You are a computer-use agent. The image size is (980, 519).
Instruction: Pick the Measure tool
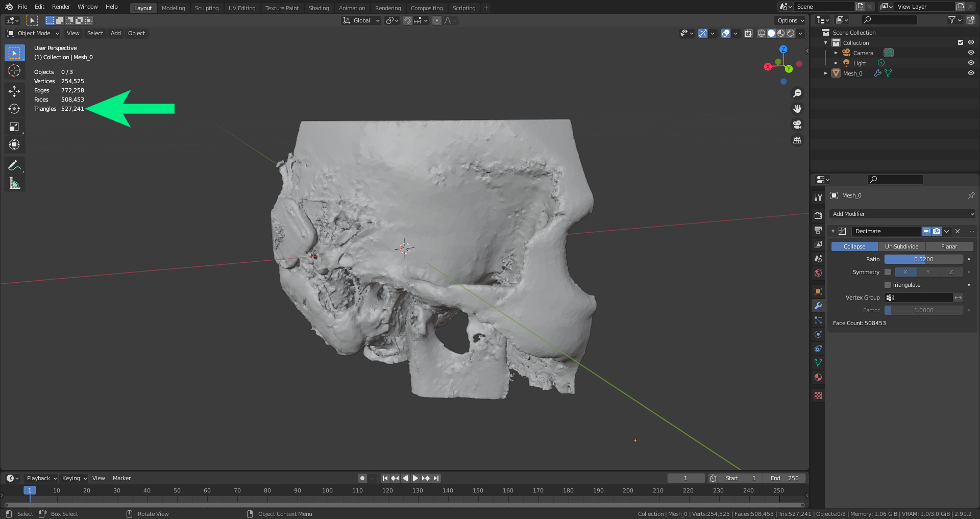tap(14, 183)
